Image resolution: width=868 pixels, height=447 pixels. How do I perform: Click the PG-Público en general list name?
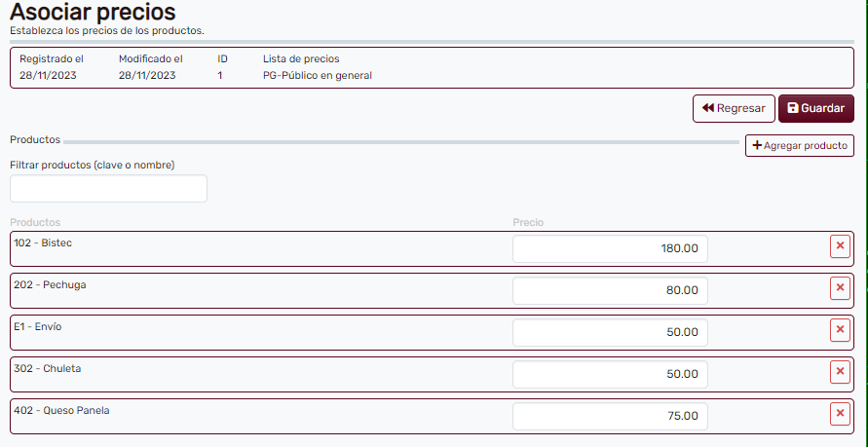tap(317, 75)
